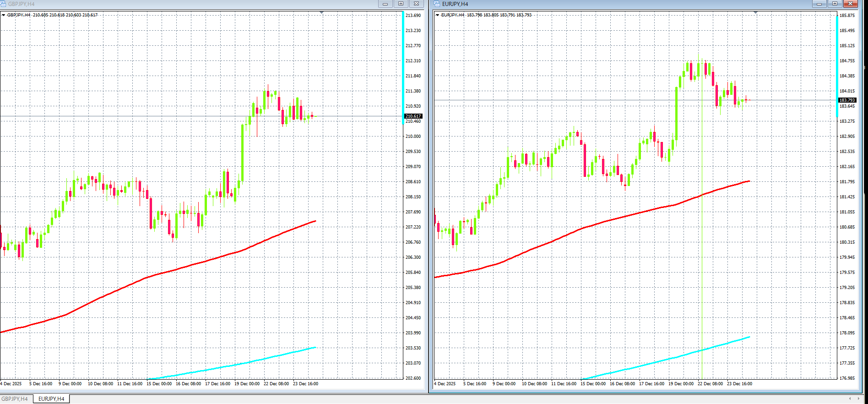Click the GBPJPY chart shift triangle marker

[322, 12]
